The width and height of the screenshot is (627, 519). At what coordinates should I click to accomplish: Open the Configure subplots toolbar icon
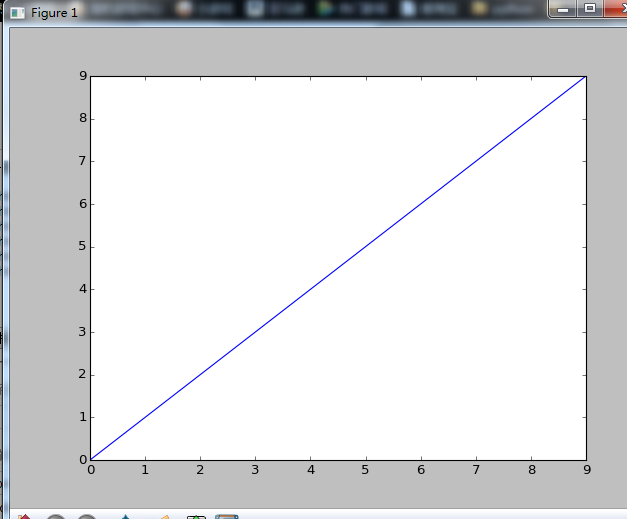point(196,517)
